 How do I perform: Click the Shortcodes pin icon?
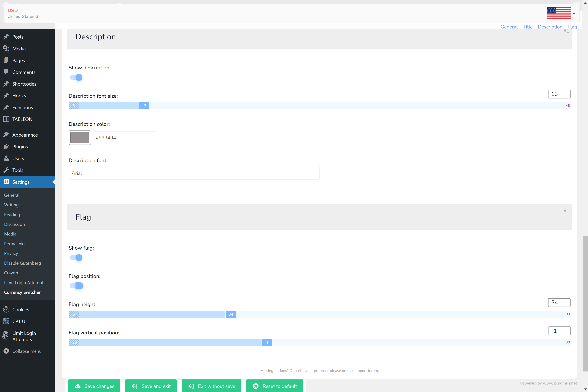coord(6,84)
